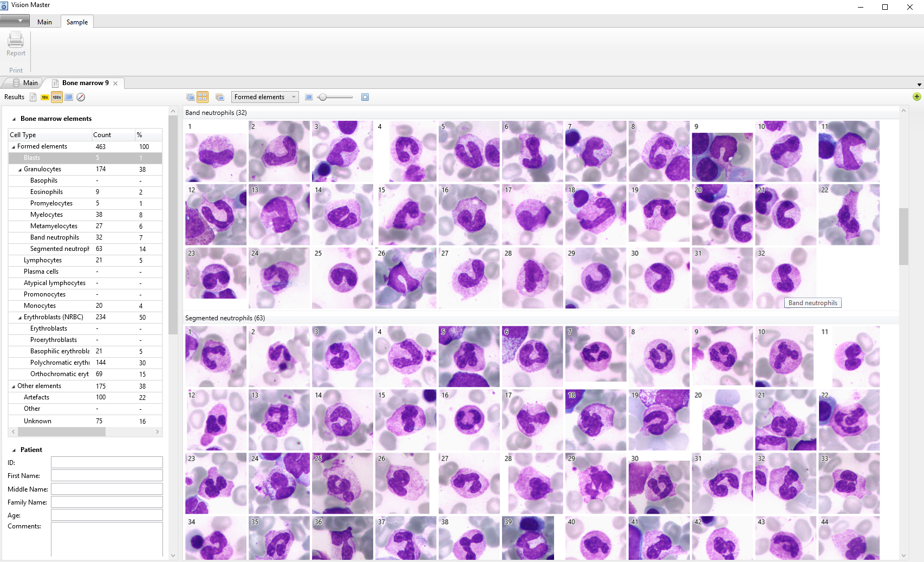Screen dimensions: 924x562
Task: Select the Bone marrow 9 document tab
Action: point(85,83)
